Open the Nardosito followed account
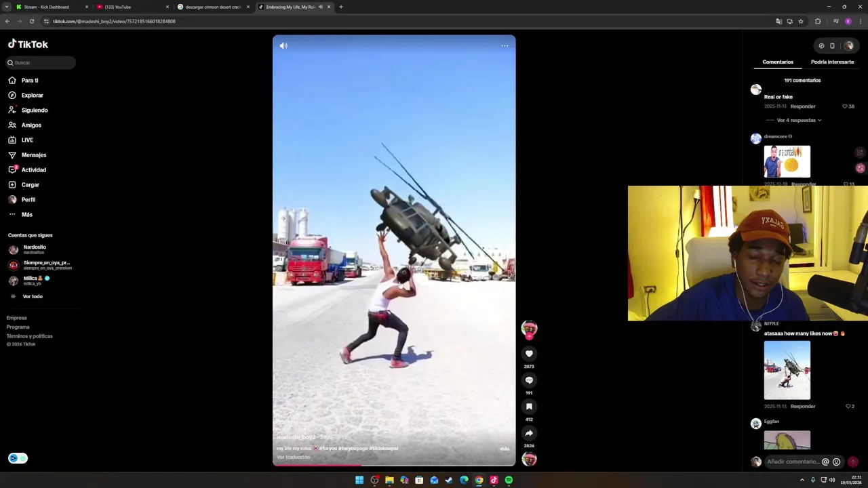 (34, 249)
